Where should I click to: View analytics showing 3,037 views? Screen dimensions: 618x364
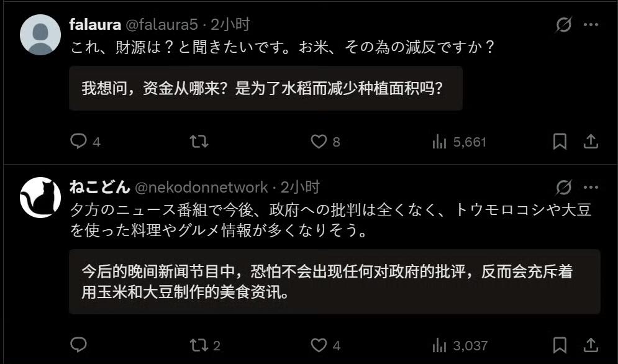460,346
